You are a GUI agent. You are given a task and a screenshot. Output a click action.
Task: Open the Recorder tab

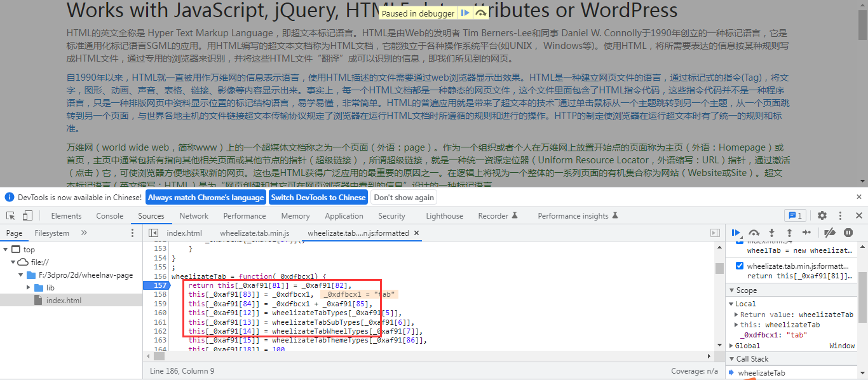click(498, 216)
